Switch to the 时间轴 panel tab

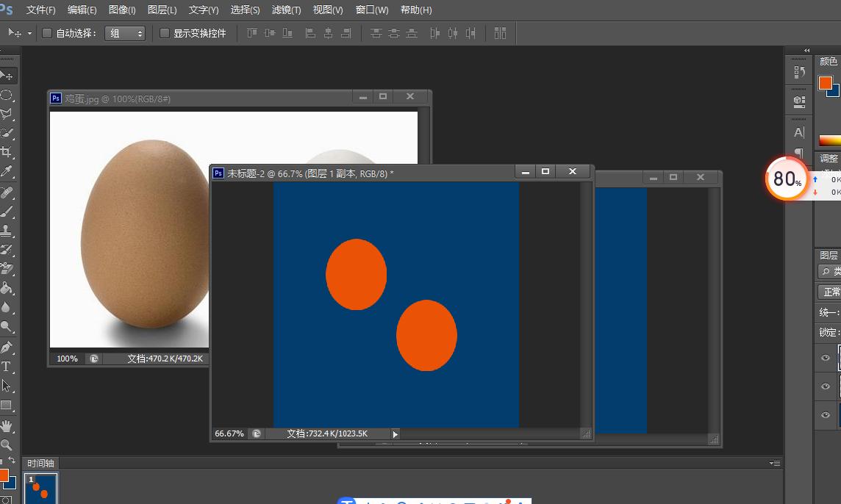click(40, 464)
